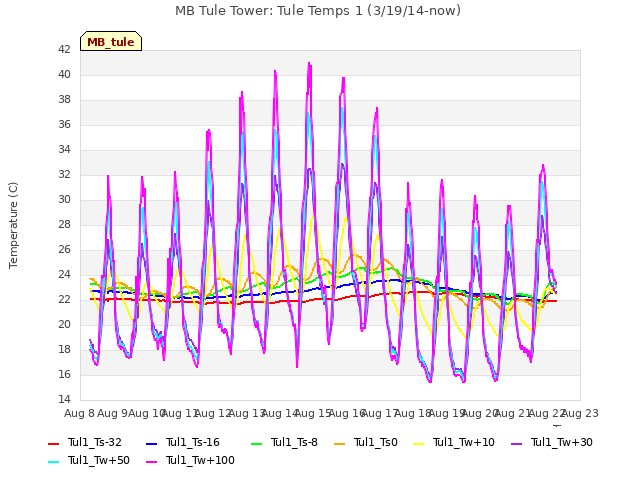
Task: Select the Tul1_Ts-8 legend label
Action: tap(294, 442)
